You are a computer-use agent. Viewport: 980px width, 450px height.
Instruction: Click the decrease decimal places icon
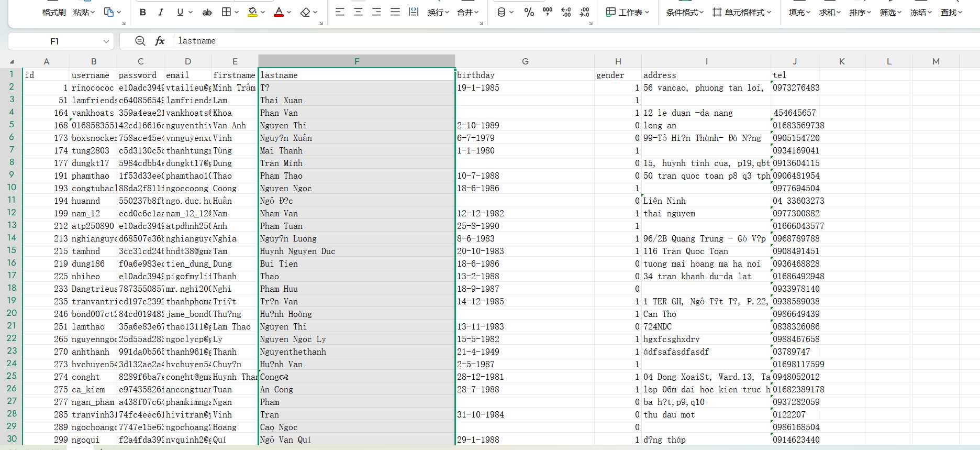pos(585,12)
